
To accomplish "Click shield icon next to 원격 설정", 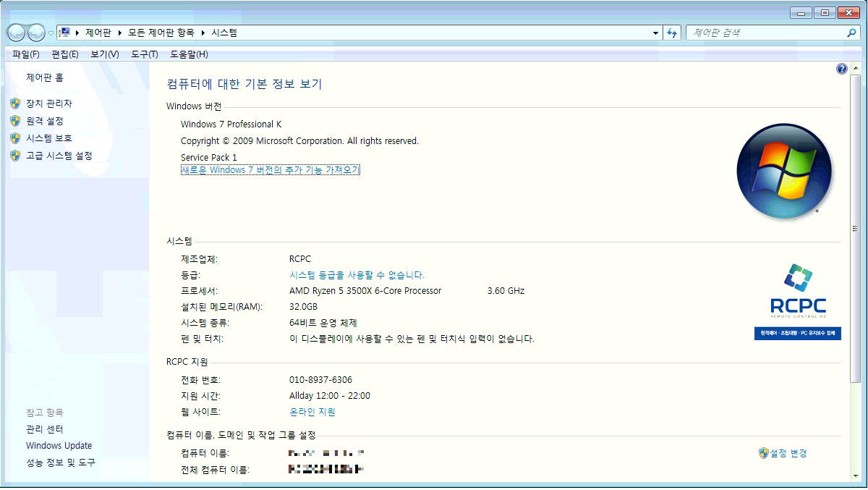I will click(x=15, y=121).
